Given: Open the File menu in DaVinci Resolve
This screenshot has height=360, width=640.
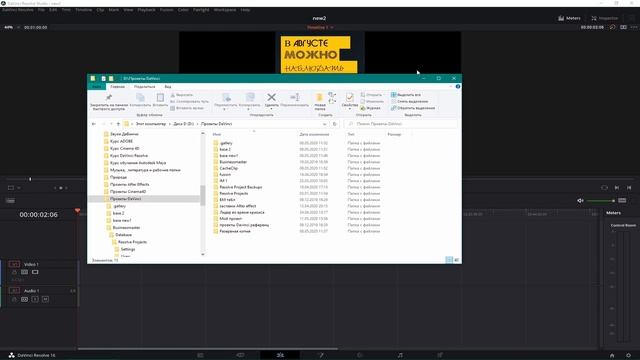Looking at the screenshot, I should coord(41,10).
